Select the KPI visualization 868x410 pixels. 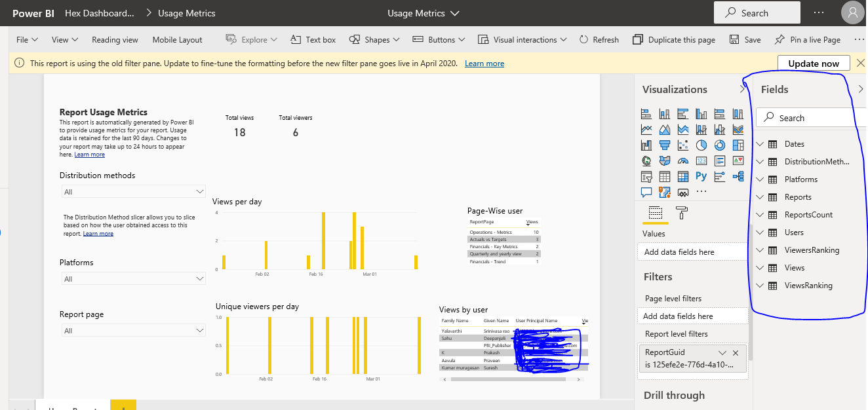pos(738,161)
